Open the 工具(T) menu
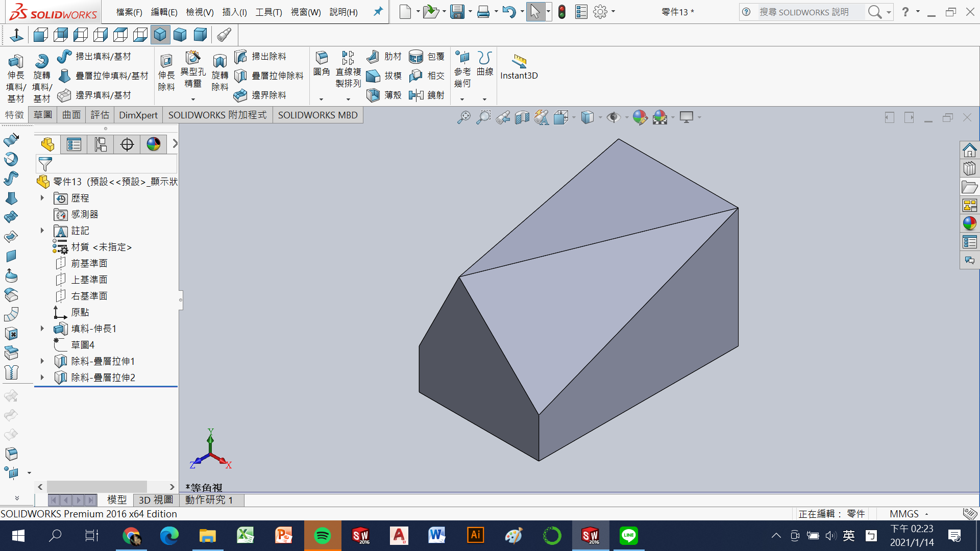The height and width of the screenshot is (551, 980). coord(268,12)
